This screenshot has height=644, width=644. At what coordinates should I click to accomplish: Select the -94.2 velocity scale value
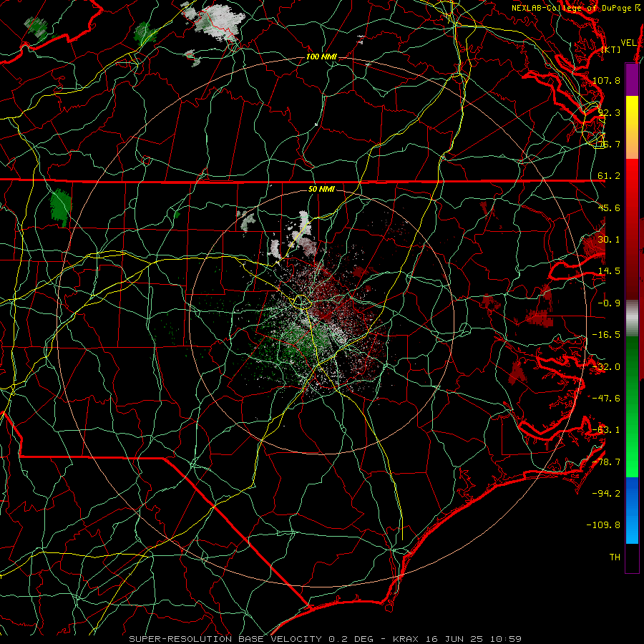tap(606, 494)
